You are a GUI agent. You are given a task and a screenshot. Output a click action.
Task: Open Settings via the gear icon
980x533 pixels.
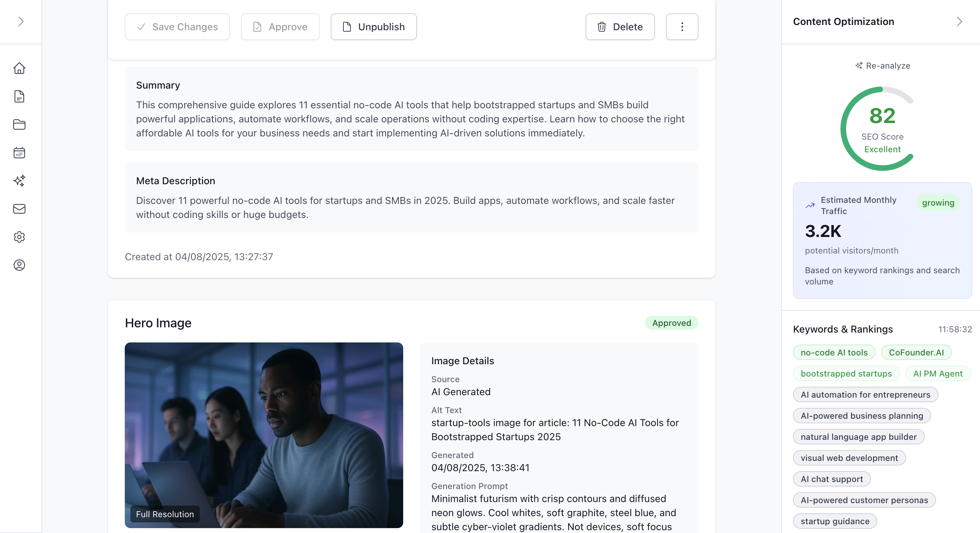(x=19, y=237)
